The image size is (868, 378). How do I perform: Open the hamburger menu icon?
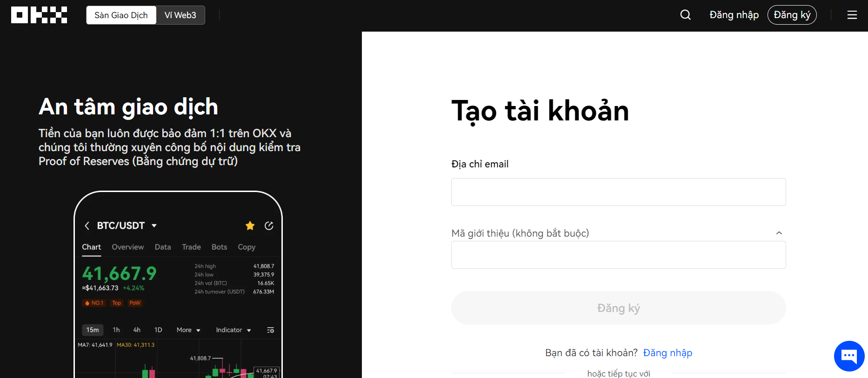pyautogui.click(x=852, y=15)
